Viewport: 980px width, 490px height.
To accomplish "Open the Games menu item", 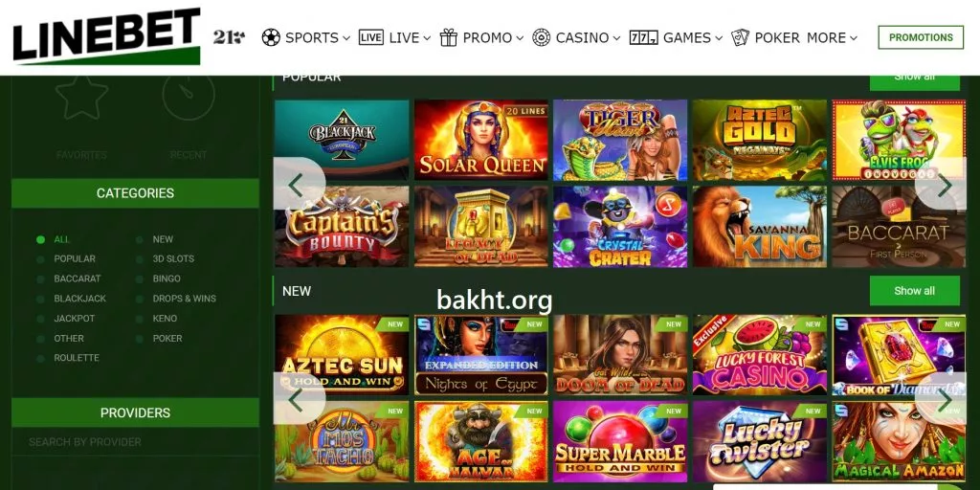I will [x=687, y=37].
